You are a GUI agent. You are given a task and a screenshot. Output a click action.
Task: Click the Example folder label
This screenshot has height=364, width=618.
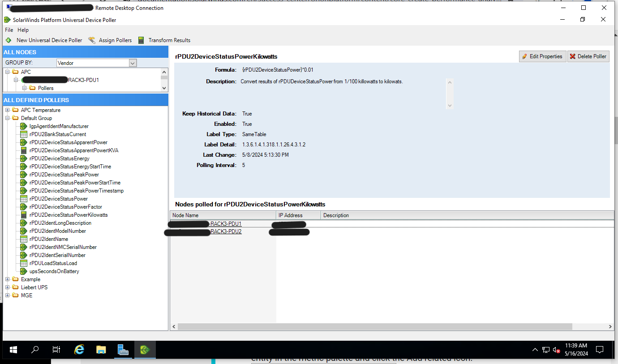click(30, 279)
